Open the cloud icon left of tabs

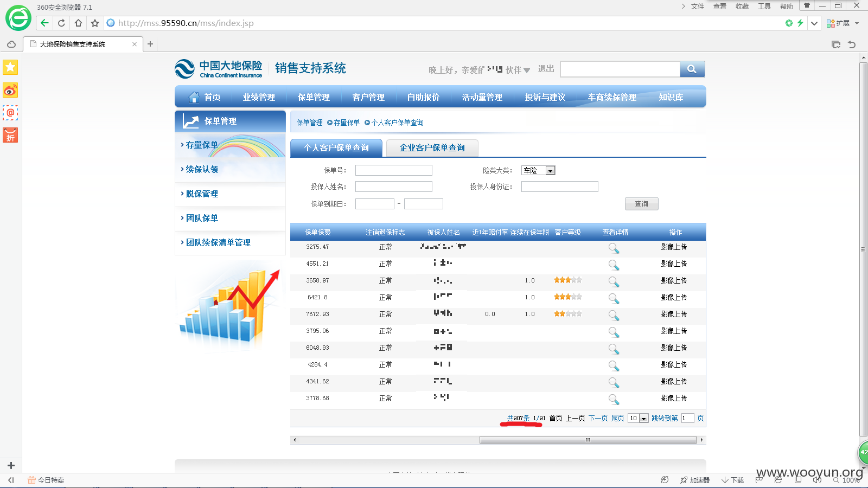[x=11, y=44]
